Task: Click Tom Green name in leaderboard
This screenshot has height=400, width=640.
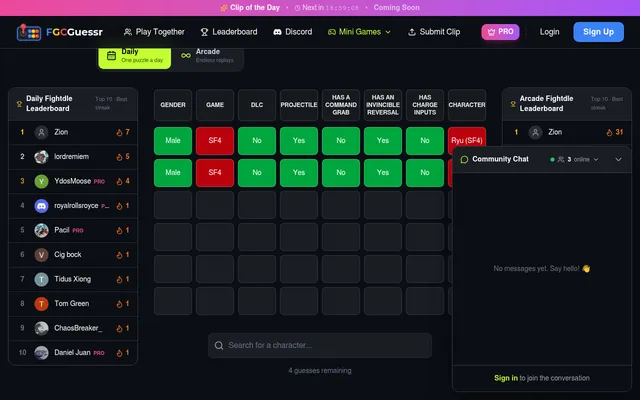Action: pos(71,304)
